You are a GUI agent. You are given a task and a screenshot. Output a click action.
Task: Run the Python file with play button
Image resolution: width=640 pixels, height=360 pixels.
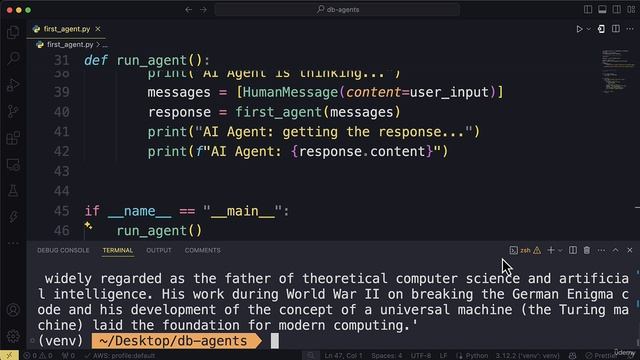pos(579,29)
